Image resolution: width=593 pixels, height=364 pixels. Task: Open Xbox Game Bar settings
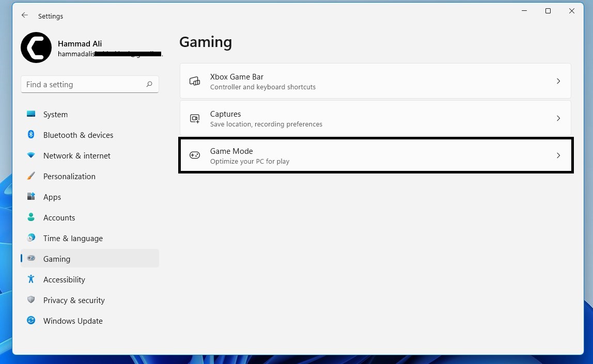click(x=375, y=81)
